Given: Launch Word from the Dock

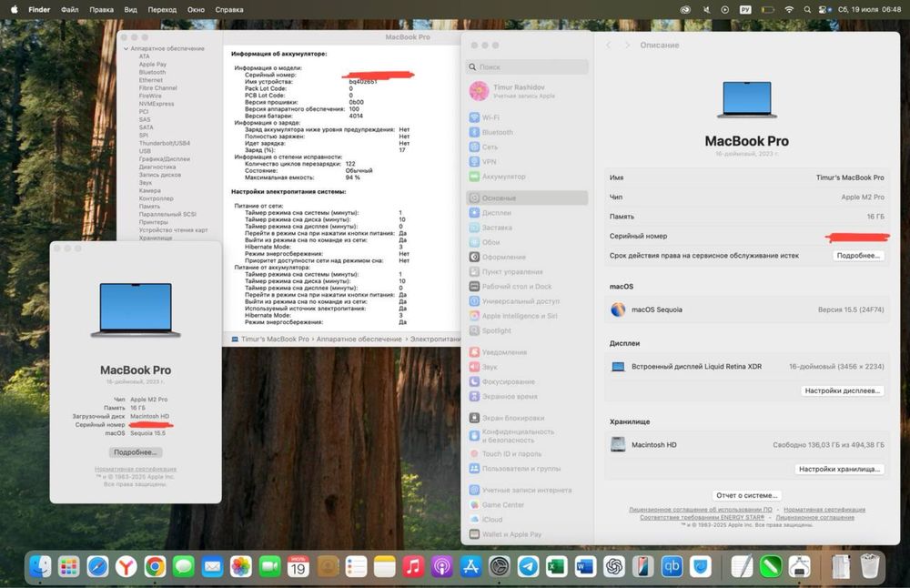Looking at the screenshot, I should pos(585,566).
